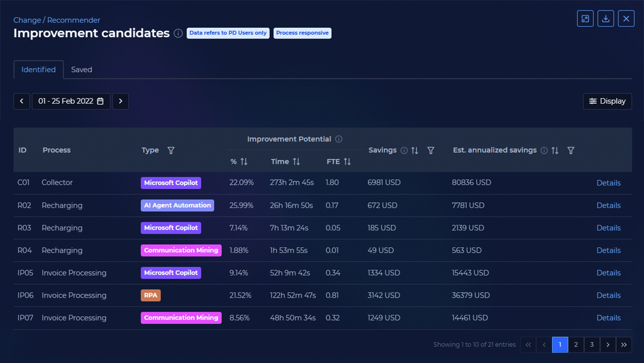Select the '0.34' FTE cell
This screenshot has height=363, width=644.
[x=333, y=273]
